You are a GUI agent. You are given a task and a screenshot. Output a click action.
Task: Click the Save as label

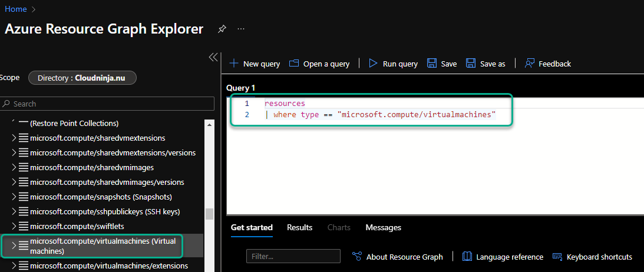click(493, 64)
